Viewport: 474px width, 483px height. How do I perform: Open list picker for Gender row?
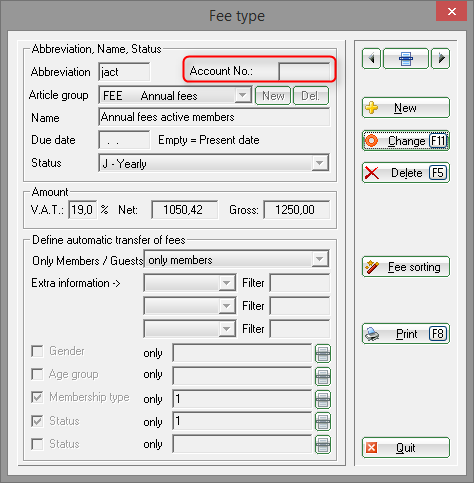[323, 353]
